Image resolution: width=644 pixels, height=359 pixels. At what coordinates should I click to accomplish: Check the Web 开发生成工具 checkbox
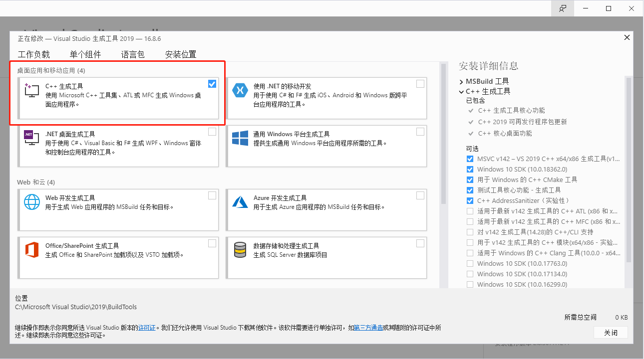(x=212, y=195)
